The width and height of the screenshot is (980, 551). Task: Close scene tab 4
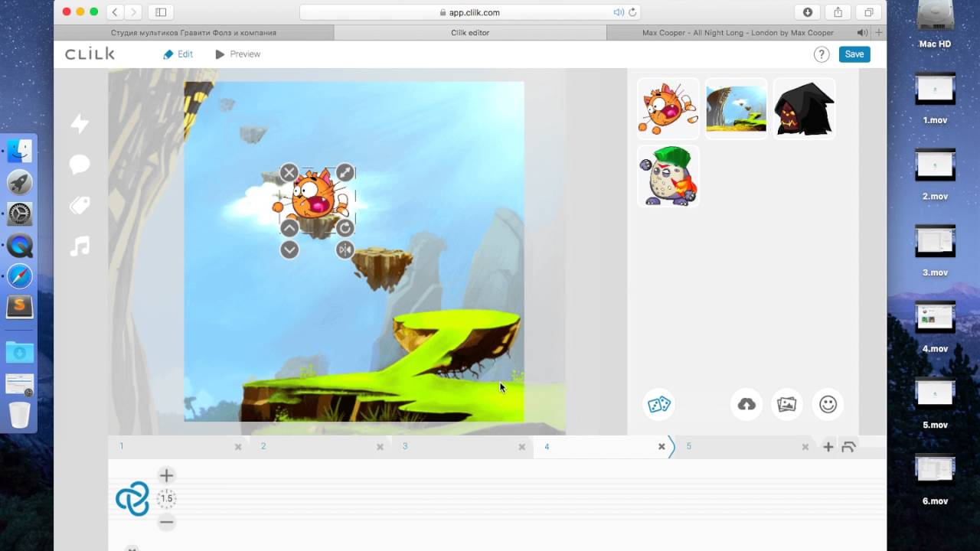[661, 447]
